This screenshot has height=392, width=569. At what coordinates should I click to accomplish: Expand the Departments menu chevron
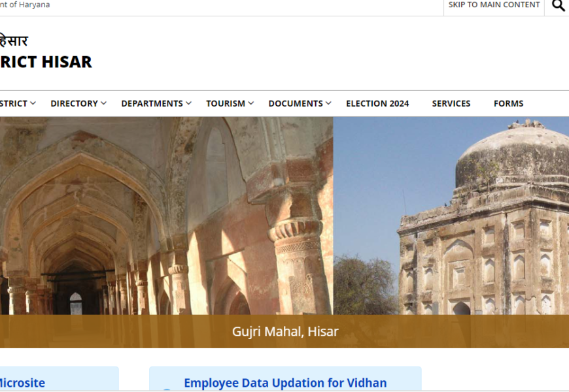coord(189,103)
